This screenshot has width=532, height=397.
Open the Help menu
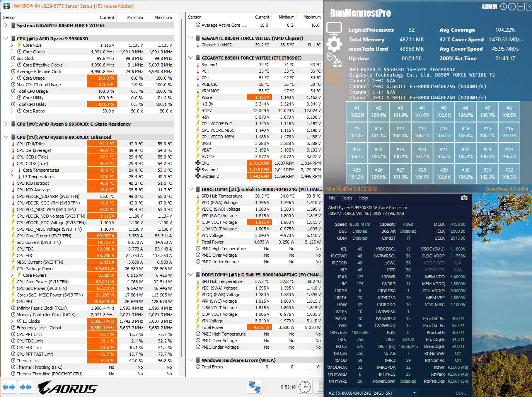pos(363,198)
